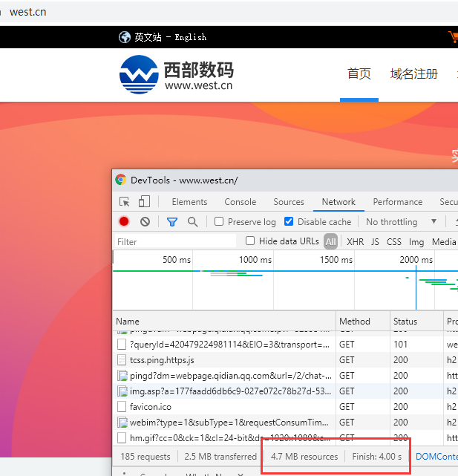Screen dimensions: 458x476
Task: Filter requests by Img
Action: tap(416, 241)
